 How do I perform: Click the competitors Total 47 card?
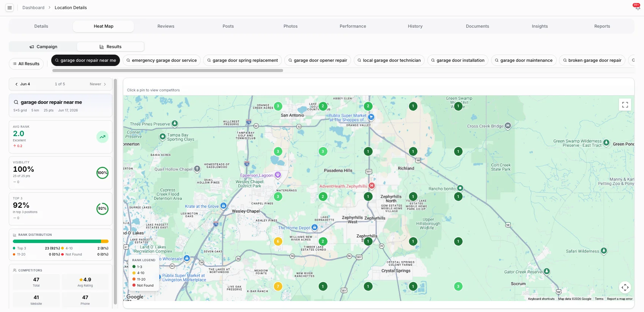click(36, 282)
